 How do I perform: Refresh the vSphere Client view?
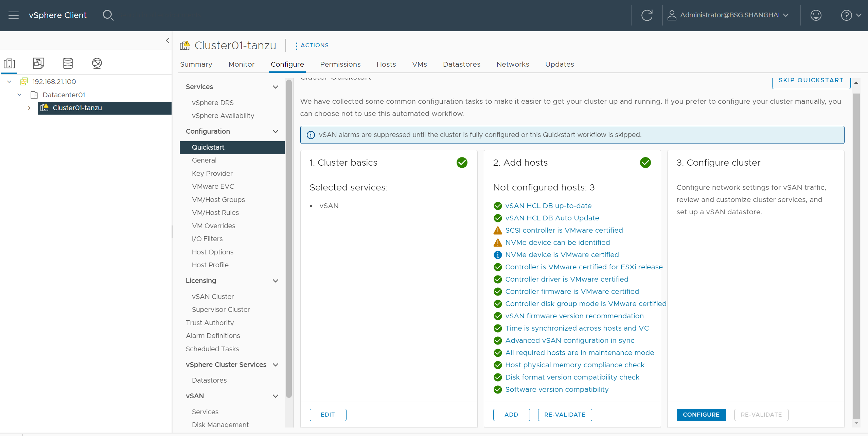tap(647, 15)
